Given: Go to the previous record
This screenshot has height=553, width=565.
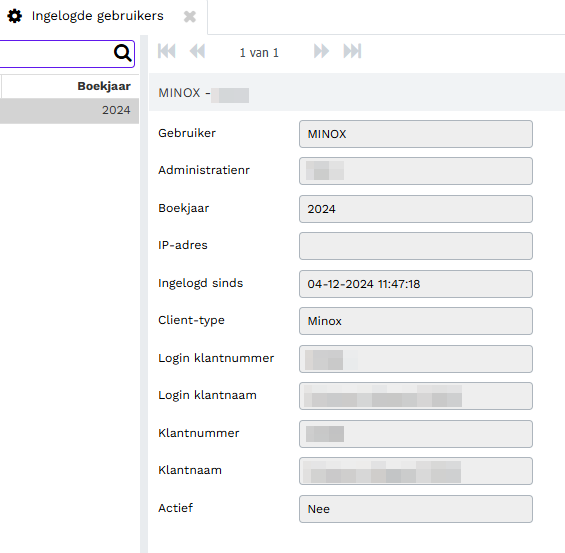Looking at the screenshot, I should [197, 51].
